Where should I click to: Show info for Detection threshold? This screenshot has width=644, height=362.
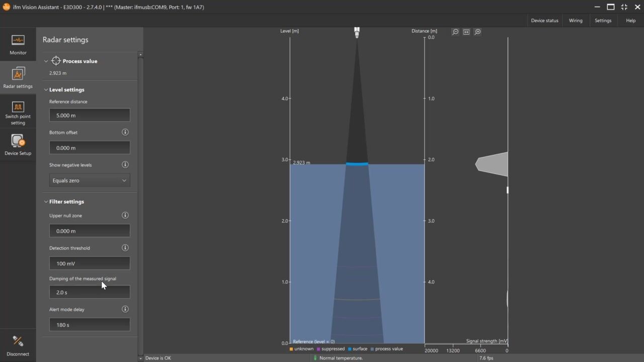coord(125,248)
